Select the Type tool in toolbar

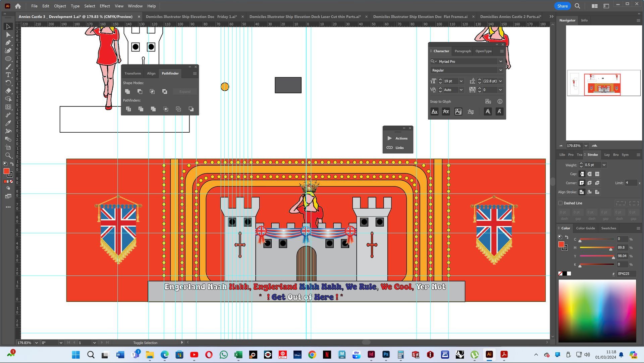[8, 75]
